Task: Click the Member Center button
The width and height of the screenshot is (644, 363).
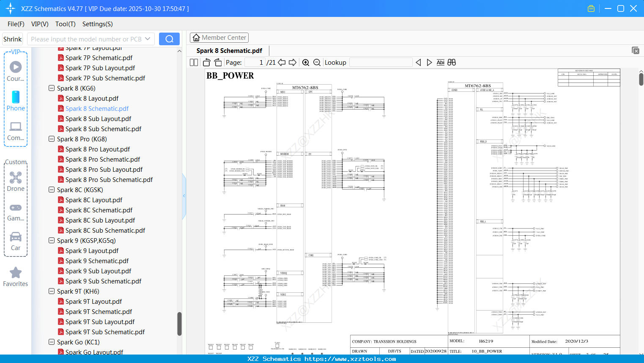Action: click(219, 38)
